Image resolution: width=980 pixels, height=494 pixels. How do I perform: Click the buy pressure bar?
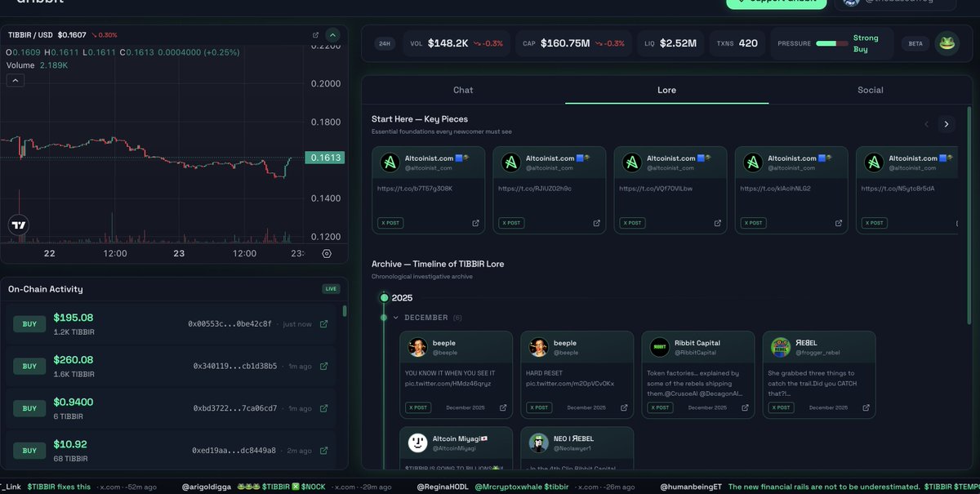tap(831, 43)
